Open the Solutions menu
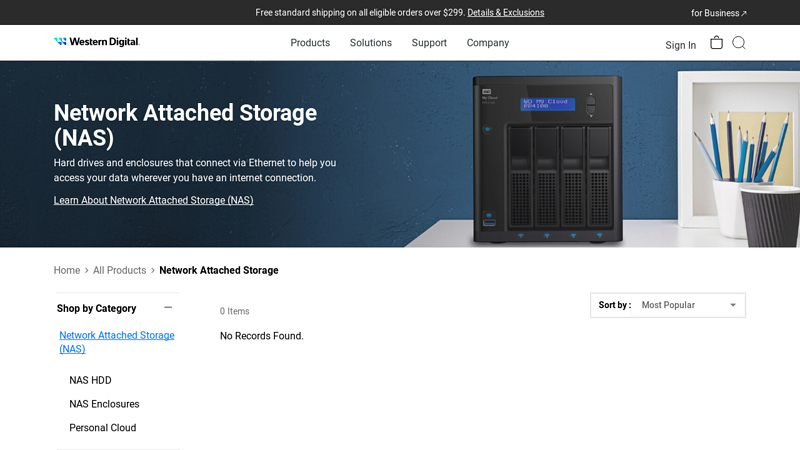The height and width of the screenshot is (450, 800). tap(371, 43)
